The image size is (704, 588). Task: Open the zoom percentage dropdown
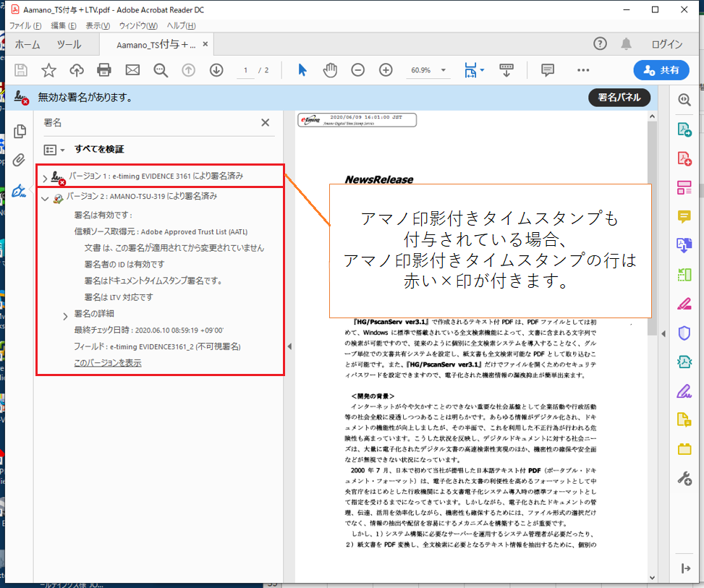443,70
